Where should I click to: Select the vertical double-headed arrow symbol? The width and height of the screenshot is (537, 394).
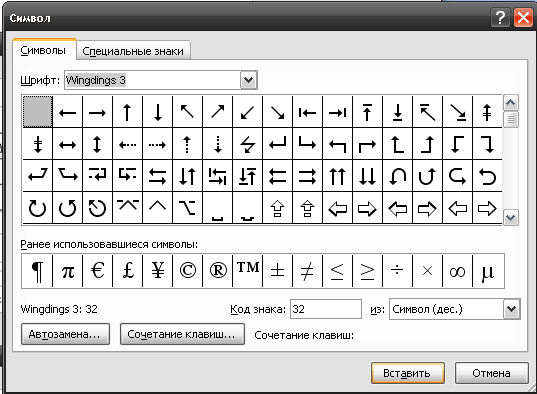click(97, 144)
